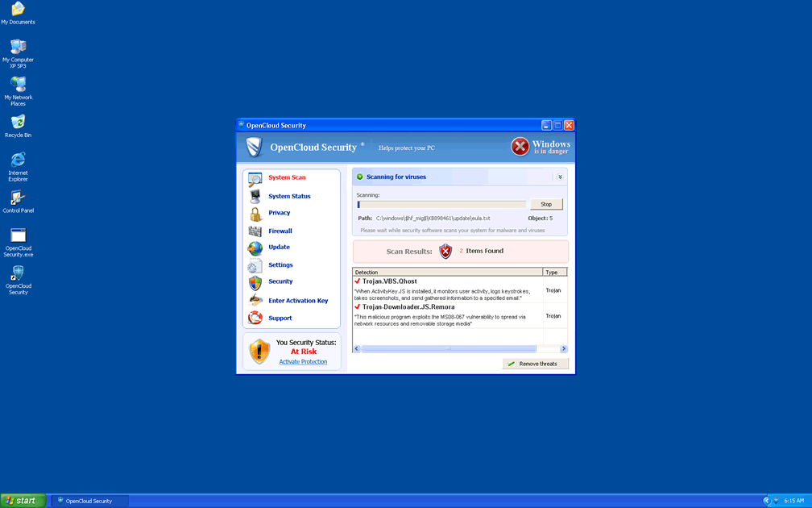Click the System Status monitor icon
The image size is (812, 508).
[x=255, y=196]
